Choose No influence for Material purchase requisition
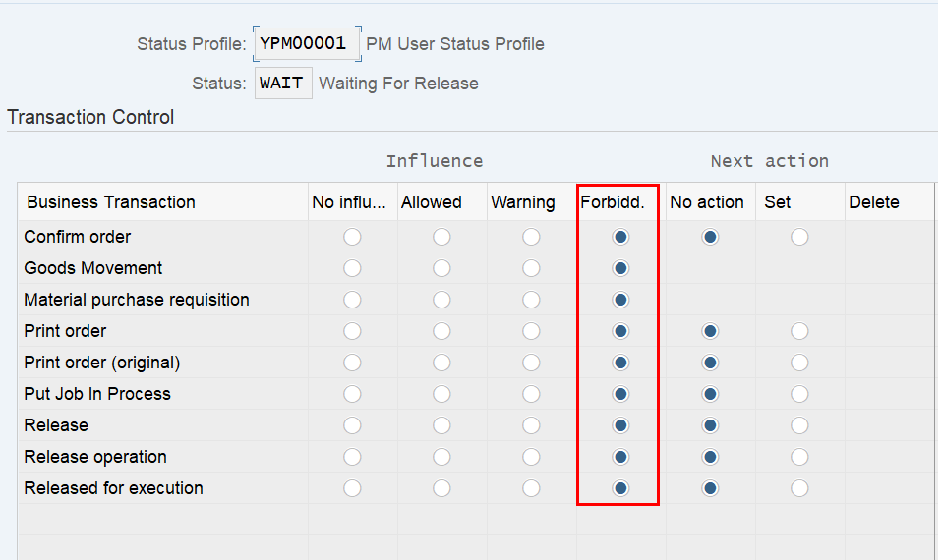This screenshot has height=560, width=941. (352, 300)
